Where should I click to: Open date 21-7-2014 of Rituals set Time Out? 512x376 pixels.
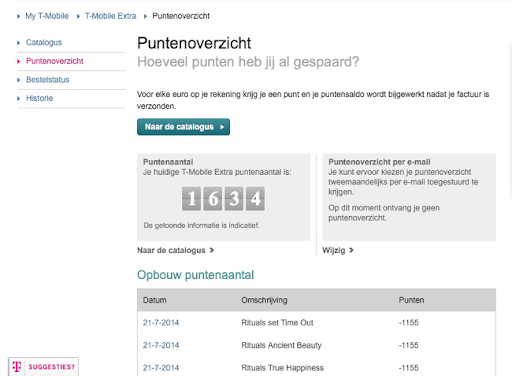pyautogui.click(x=161, y=323)
